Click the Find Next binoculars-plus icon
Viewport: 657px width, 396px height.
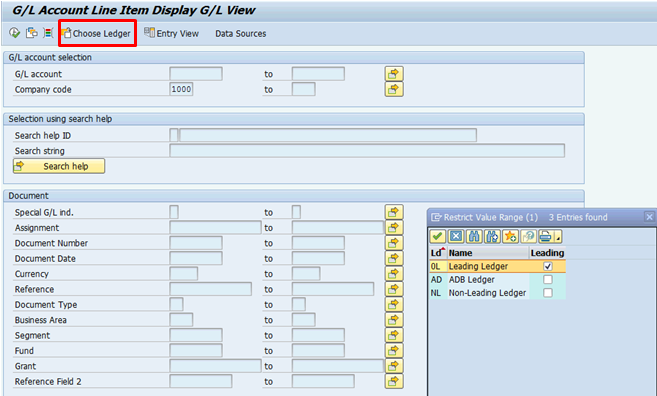[492, 236]
